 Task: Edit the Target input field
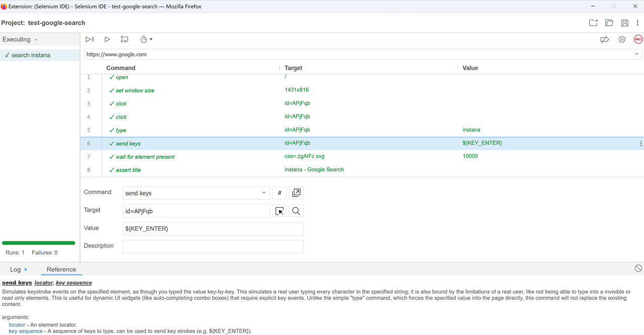196,211
